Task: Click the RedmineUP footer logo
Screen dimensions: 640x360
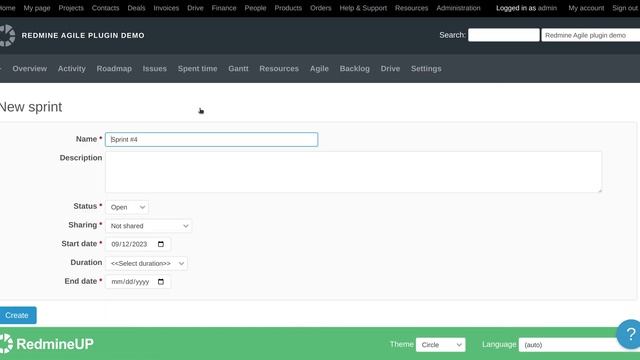Action: (x=47, y=344)
